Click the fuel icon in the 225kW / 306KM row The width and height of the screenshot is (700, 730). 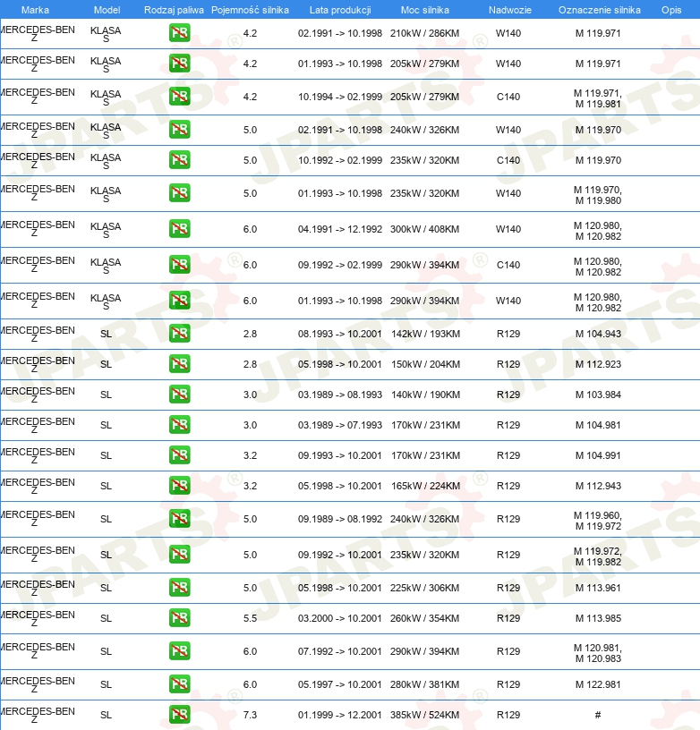pos(179,588)
